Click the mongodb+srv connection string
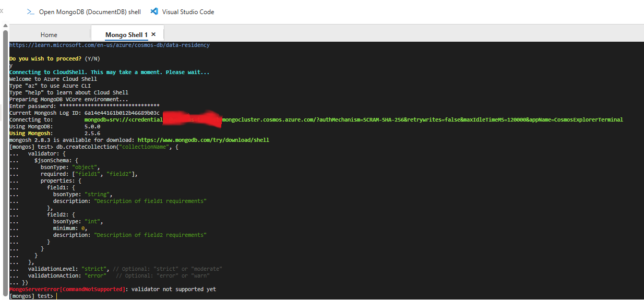The height and width of the screenshot is (300, 644). coord(354,119)
